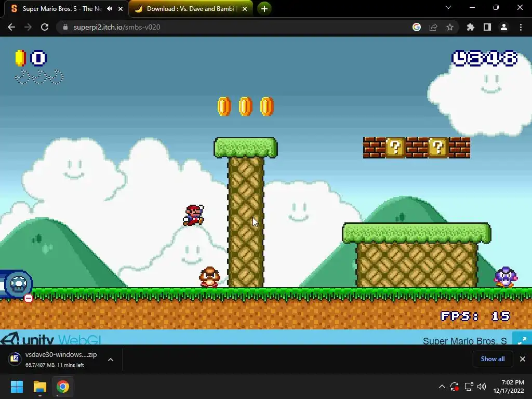Click the Chrome taskbar icon
Viewport: 532px width, 399px height.
click(63, 387)
